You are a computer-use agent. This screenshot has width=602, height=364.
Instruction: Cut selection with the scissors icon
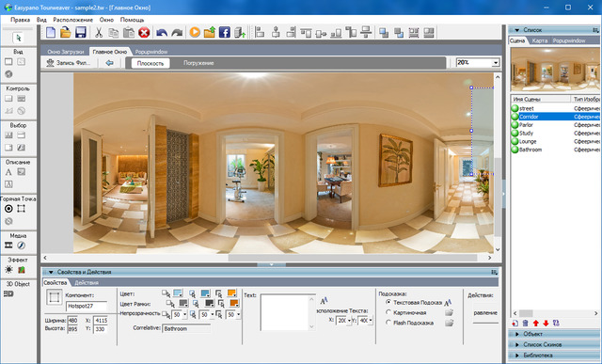[x=99, y=32]
